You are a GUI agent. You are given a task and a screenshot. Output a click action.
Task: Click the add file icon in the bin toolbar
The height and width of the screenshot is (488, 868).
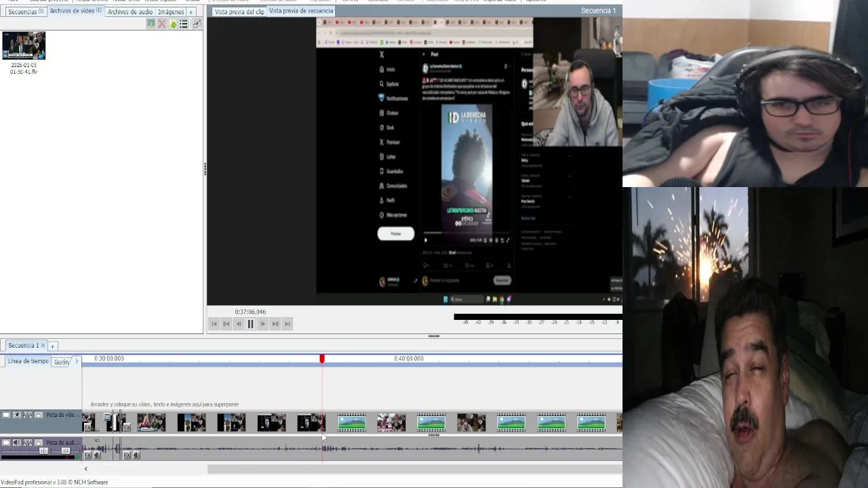point(151,23)
